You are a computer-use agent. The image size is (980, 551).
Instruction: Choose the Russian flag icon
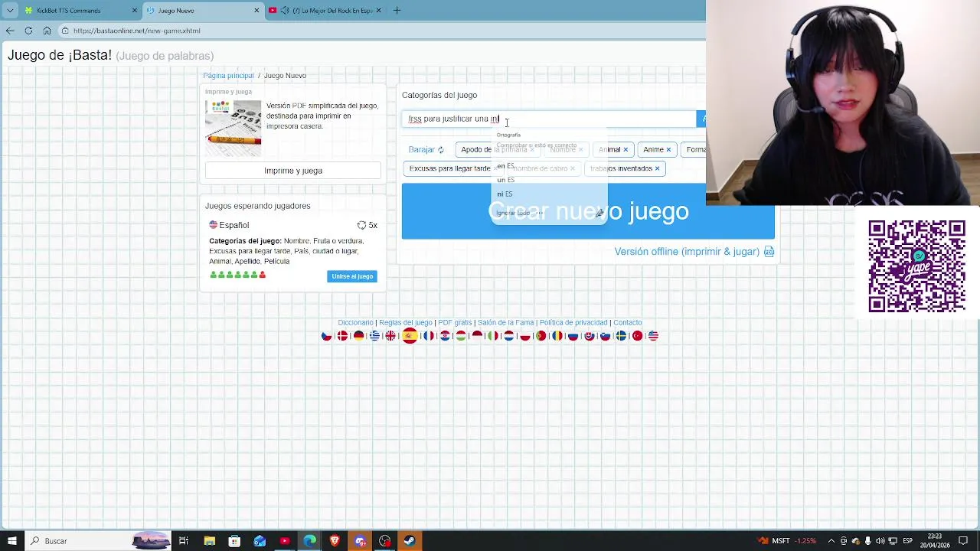(x=573, y=336)
